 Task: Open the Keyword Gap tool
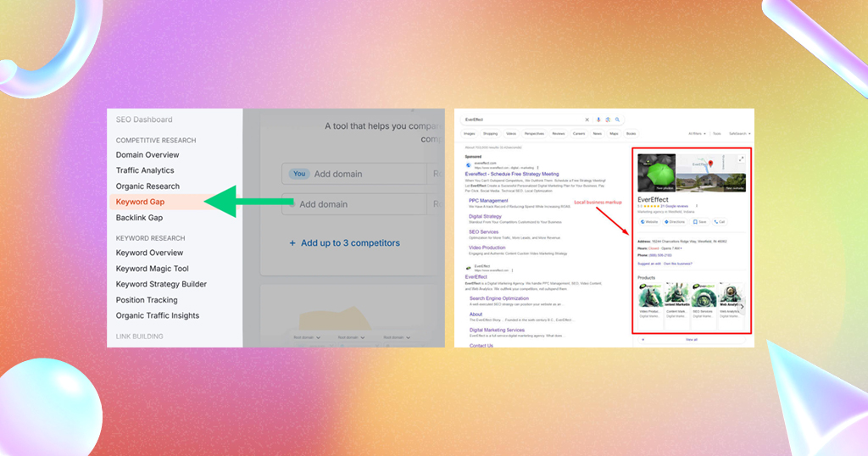[x=140, y=202]
